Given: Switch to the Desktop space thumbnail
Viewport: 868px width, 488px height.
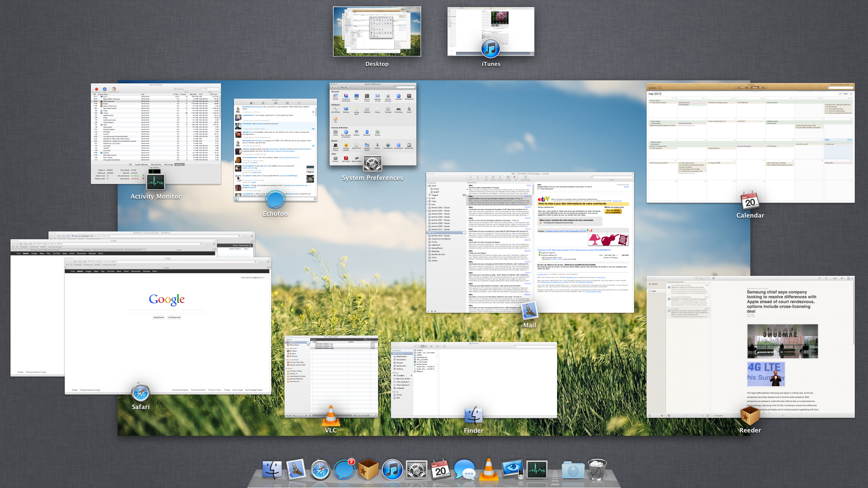Looking at the screenshot, I should pos(377,32).
